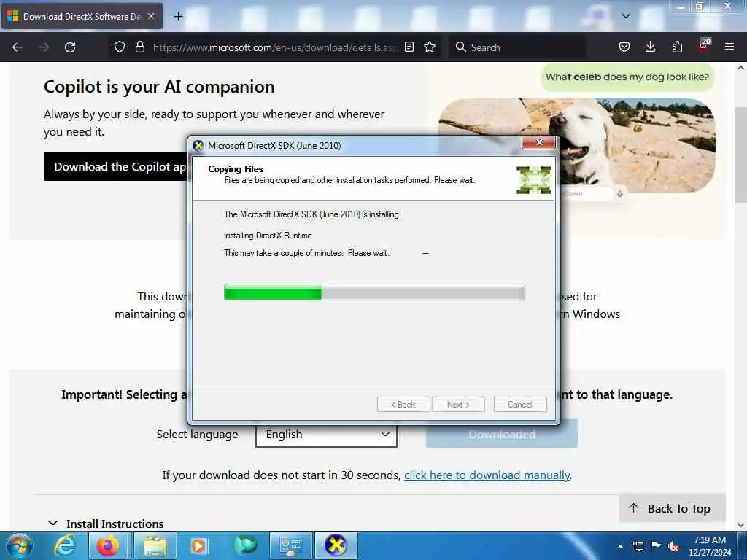Click the green globe taskbar icon
Screen dimensions: 747x560
coord(245,545)
